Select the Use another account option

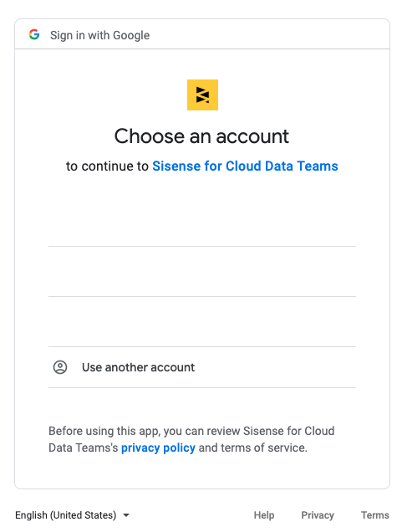(202, 367)
